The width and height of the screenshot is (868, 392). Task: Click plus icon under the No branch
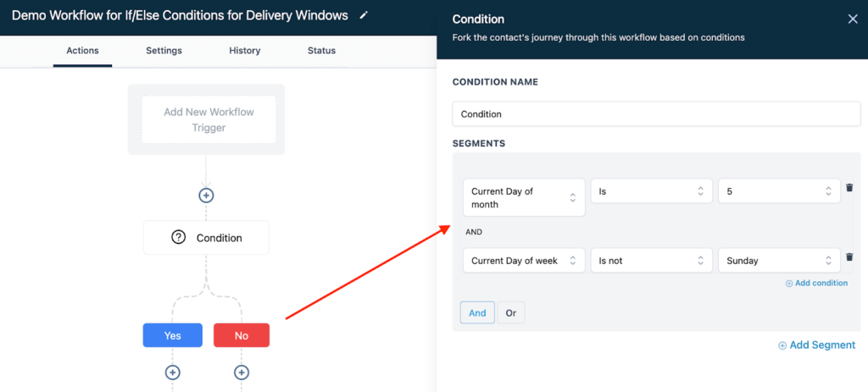point(242,373)
